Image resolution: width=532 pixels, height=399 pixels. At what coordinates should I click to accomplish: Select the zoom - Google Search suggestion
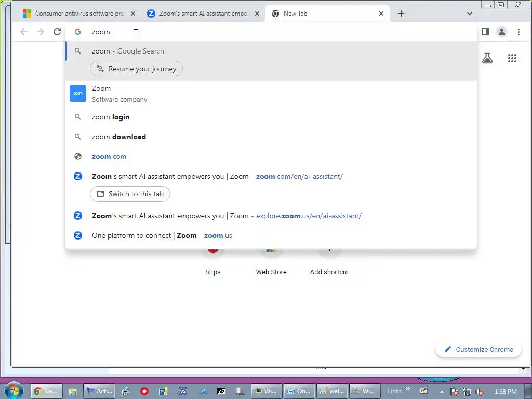point(271,51)
